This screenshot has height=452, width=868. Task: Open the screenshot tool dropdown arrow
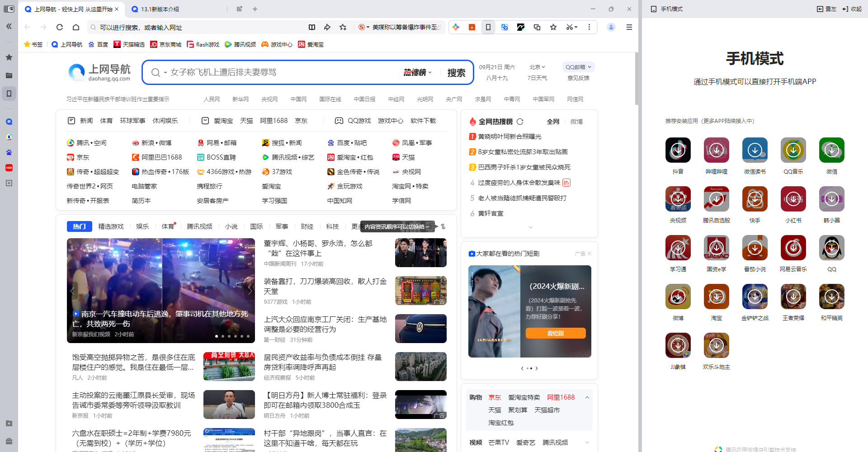point(576,27)
